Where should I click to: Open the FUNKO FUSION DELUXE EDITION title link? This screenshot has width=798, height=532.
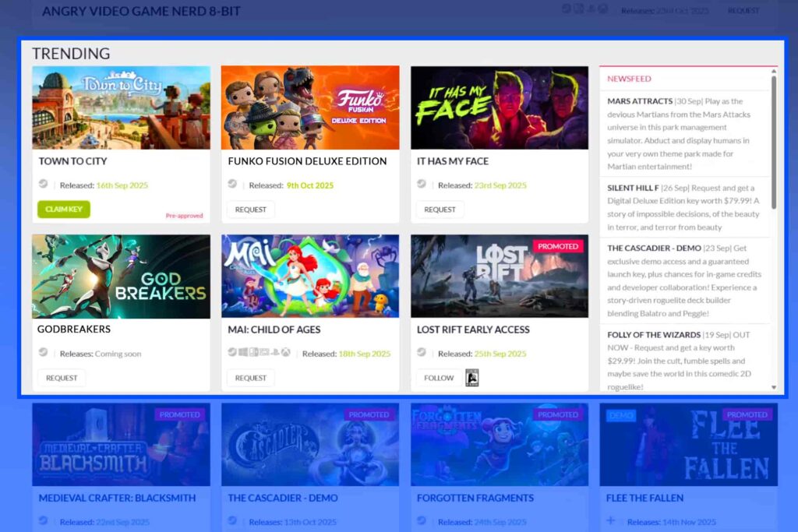coord(307,161)
